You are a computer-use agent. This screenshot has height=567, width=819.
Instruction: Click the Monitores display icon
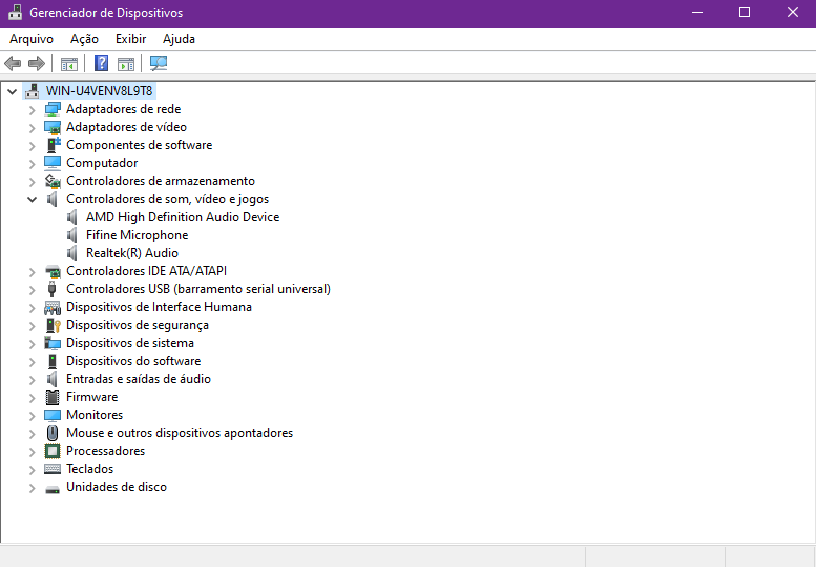tap(52, 415)
